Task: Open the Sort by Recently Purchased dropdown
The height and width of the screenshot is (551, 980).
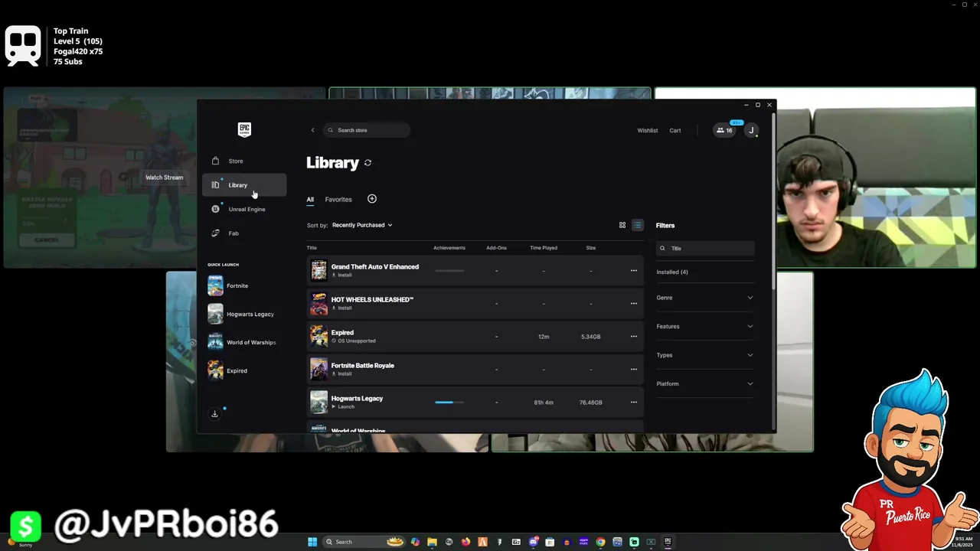Action: pos(362,225)
